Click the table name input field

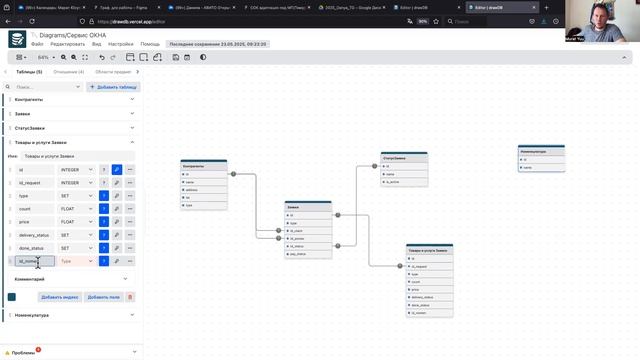point(78,156)
